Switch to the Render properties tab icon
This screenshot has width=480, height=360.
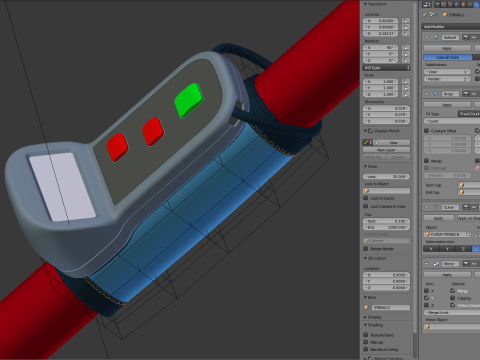click(437, 5)
